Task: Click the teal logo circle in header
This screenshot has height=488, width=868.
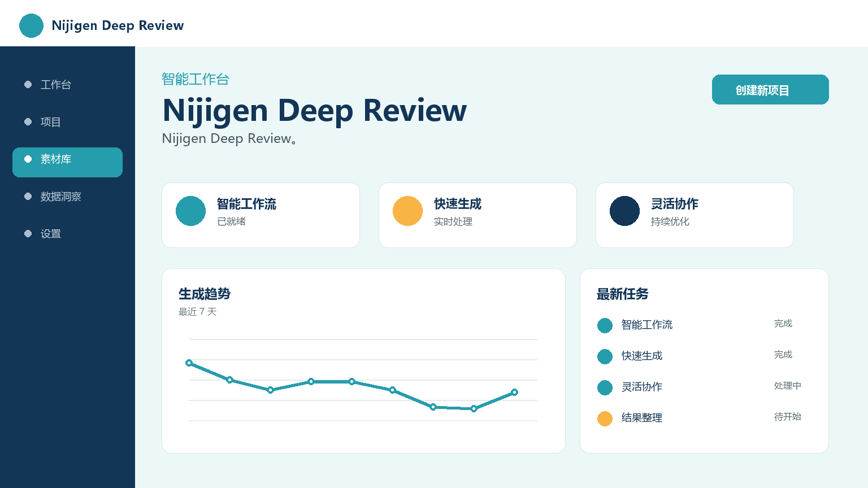Action: click(x=31, y=25)
